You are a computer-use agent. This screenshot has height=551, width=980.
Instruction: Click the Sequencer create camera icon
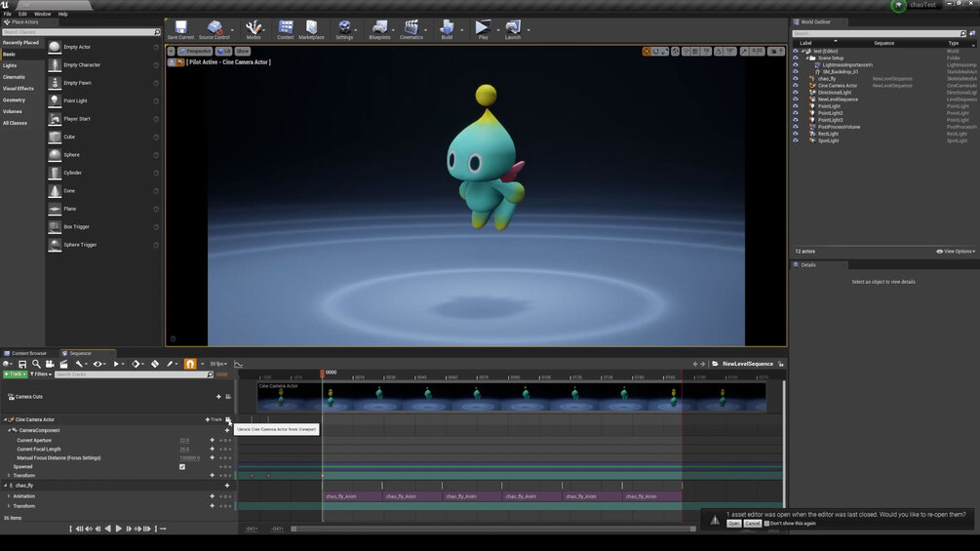pyautogui.click(x=50, y=364)
